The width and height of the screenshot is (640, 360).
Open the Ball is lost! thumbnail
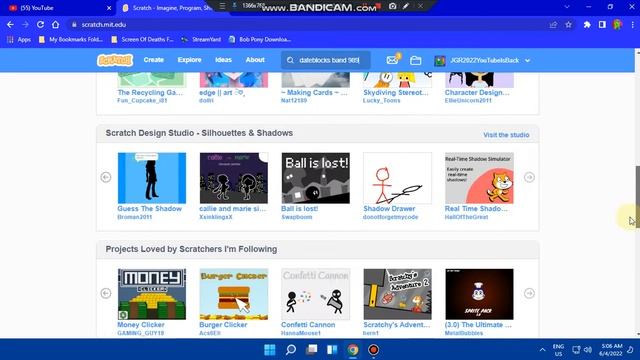[x=316, y=178]
